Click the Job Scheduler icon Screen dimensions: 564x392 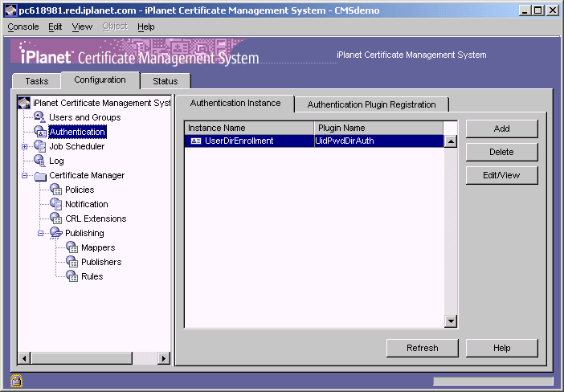click(40, 146)
